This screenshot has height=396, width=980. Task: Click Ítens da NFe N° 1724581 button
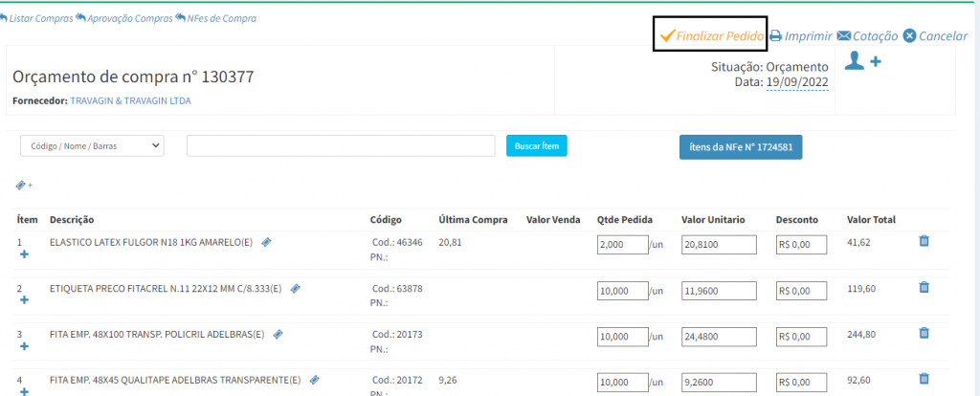[x=740, y=146]
